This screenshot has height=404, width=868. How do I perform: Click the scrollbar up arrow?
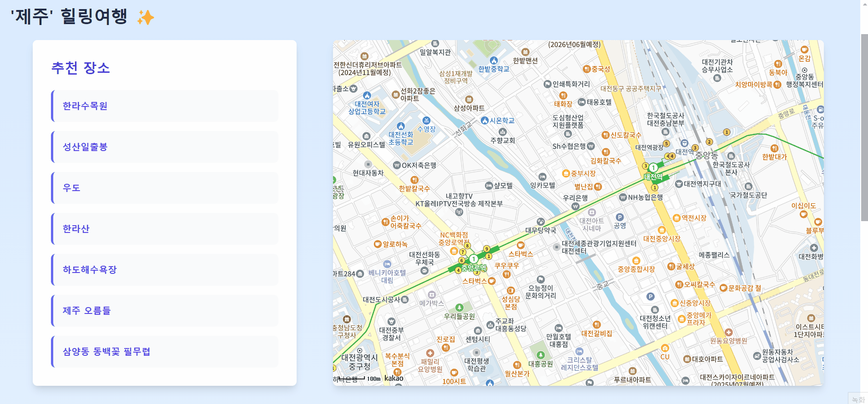coord(864,4)
